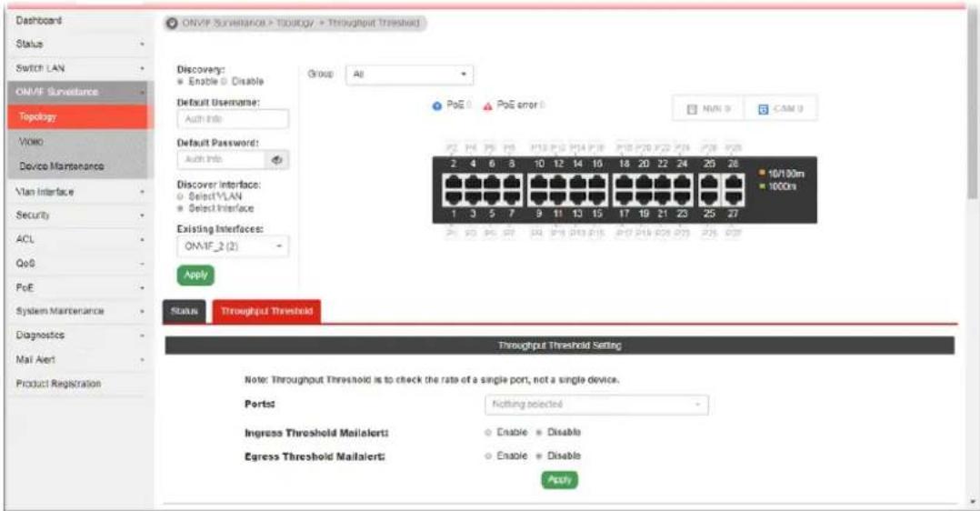
Task: Expand Vlan Interface sidebar menu
Action: click(78, 191)
